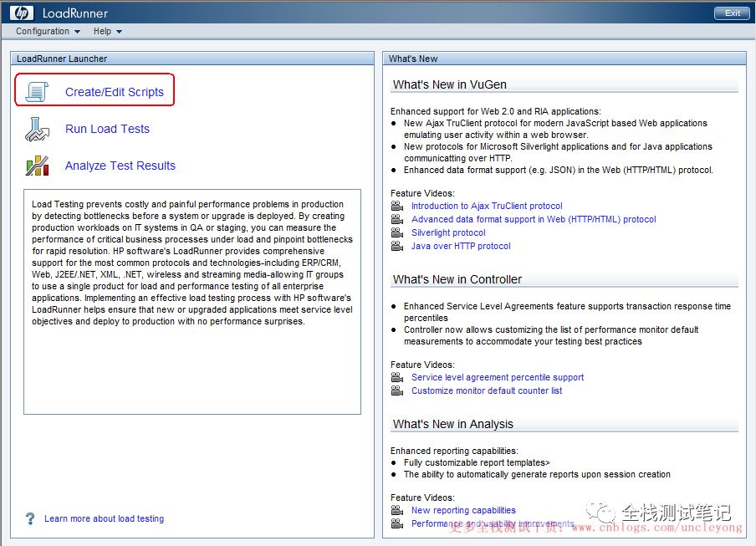Click video icon beside Service level agreement

tap(396, 377)
